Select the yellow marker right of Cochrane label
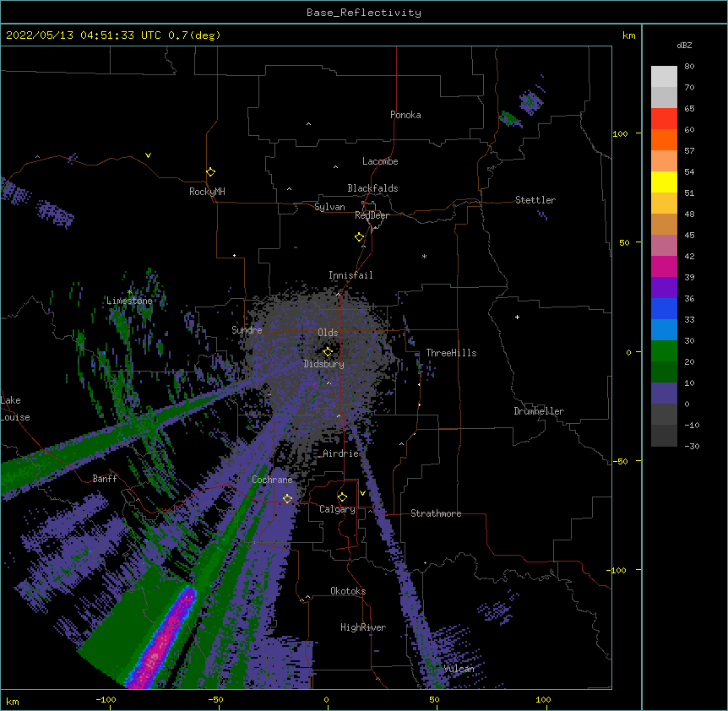The width and height of the screenshot is (728, 711). click(x=287, y=499)
